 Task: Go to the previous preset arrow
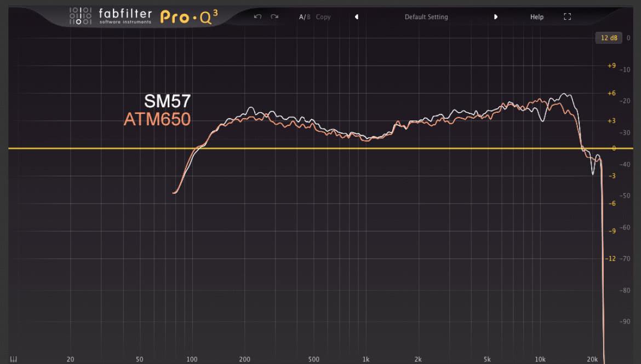point(357,17)
